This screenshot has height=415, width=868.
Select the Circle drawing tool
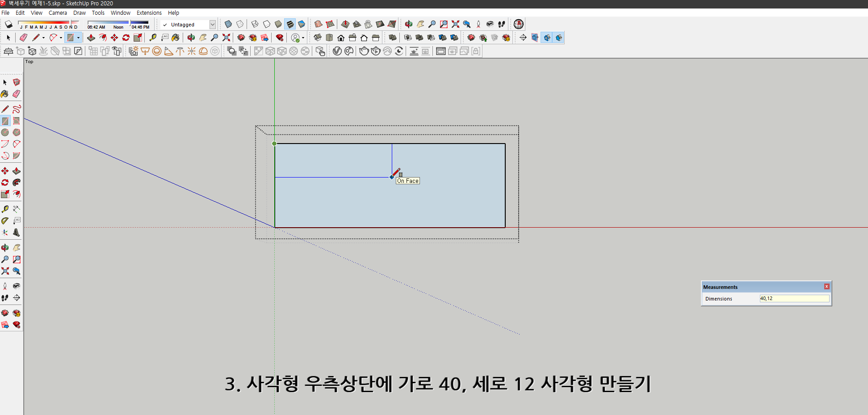click(x=5, y=132)
